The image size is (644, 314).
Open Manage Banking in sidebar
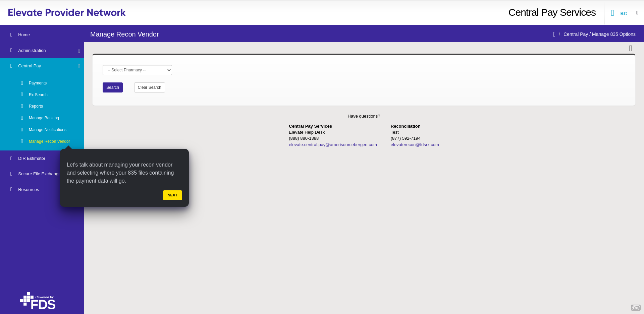tap(44, 118)
